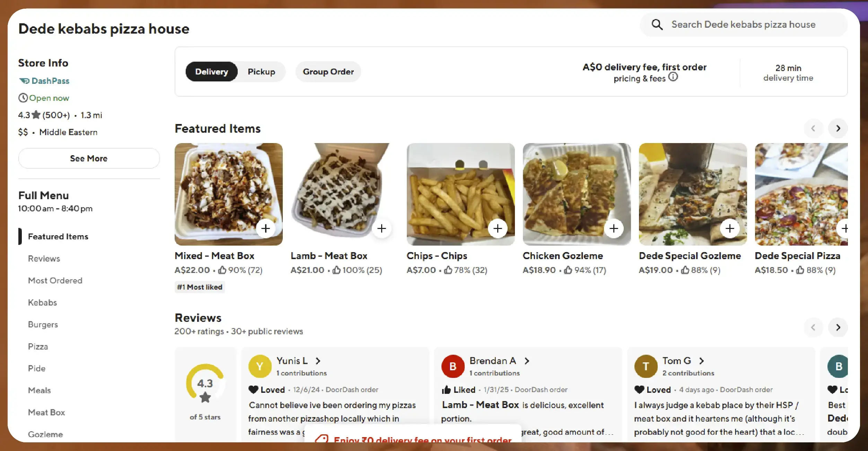Screen dimensions: 868x451
Task: Add Lamb - Meat Box with plus icon
Action: (x=382, y=229)
